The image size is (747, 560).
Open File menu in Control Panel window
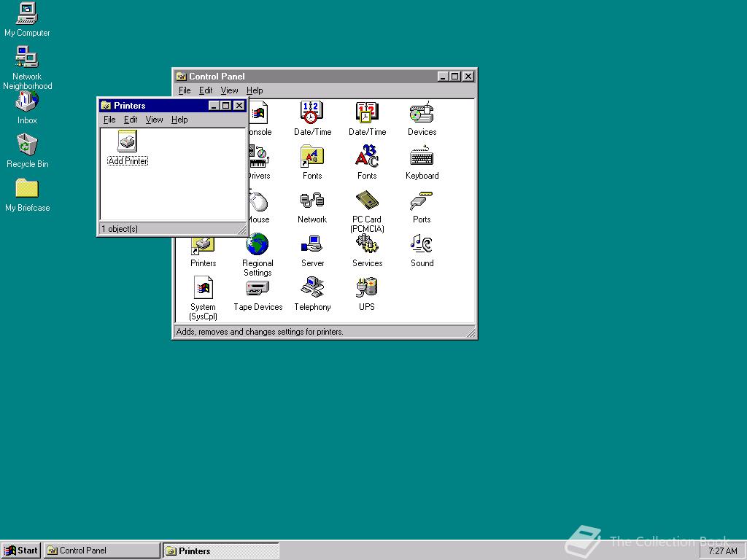pos(185,90)
